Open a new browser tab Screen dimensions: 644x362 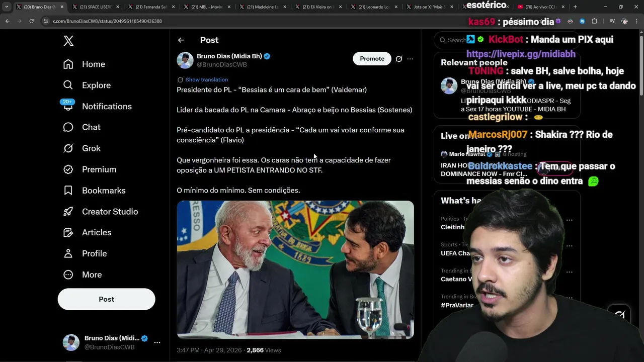(x=575, y=7)
